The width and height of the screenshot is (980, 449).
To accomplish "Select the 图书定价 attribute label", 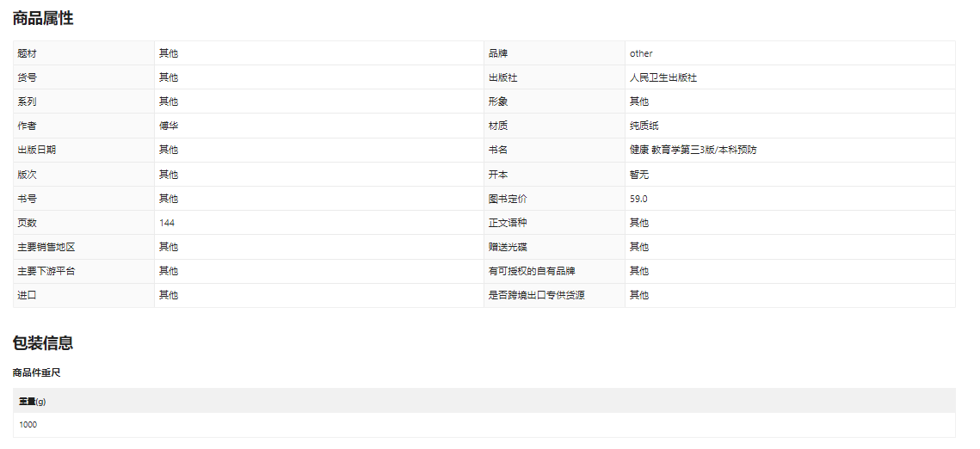I will (x=508, y=199).
